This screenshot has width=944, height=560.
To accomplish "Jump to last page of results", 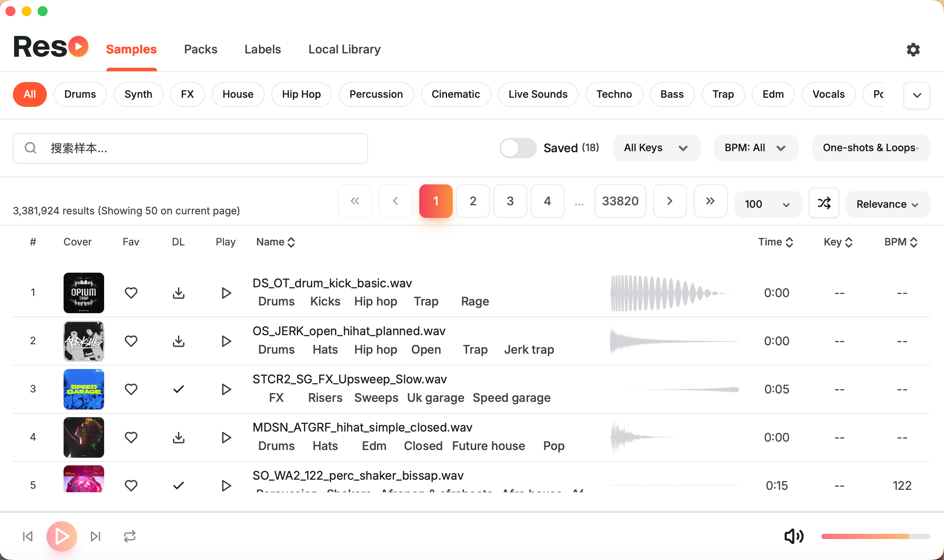I will 710,201.
